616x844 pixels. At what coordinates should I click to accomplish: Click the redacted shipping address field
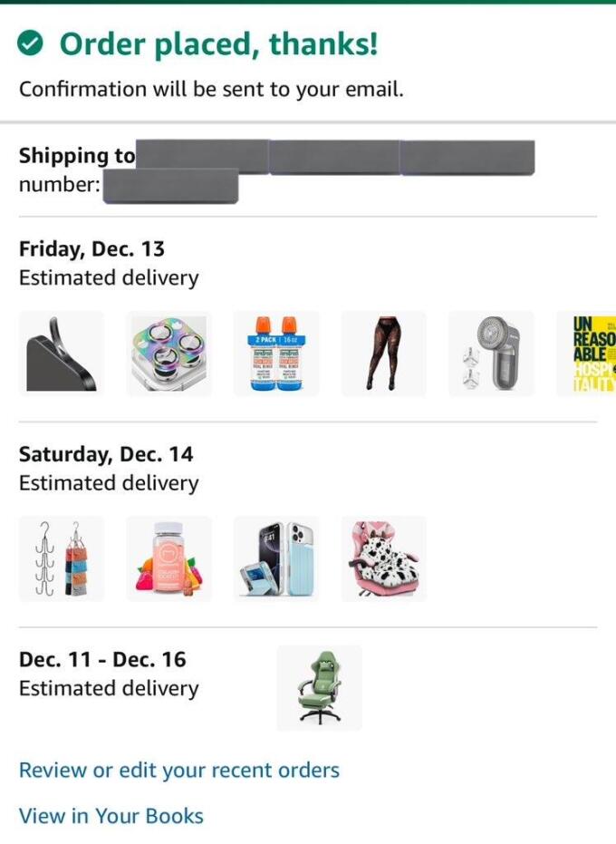click(335, 156)
